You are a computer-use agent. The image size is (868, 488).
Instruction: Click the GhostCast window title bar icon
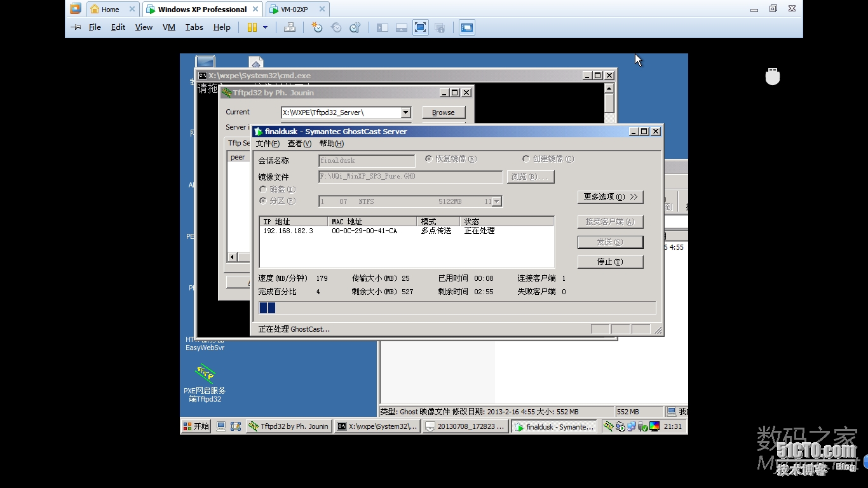coord(258,132)
